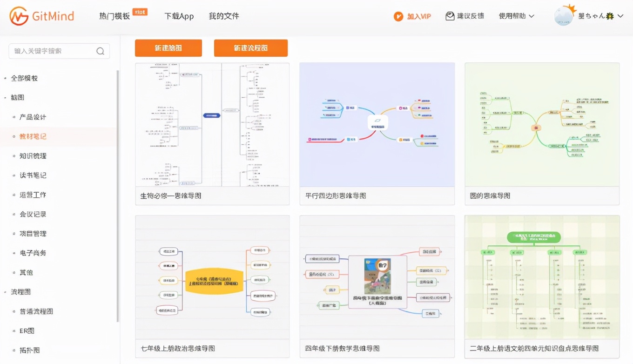The width and height of the screenshot is (633, 364).
Task: Open the 我的文件 menu item
Action: (x=223, y=15)
